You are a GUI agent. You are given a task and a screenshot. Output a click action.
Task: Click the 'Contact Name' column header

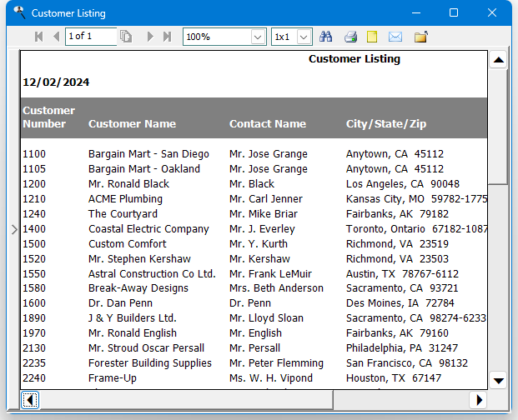pyautogui.click(x=268, y=123)
